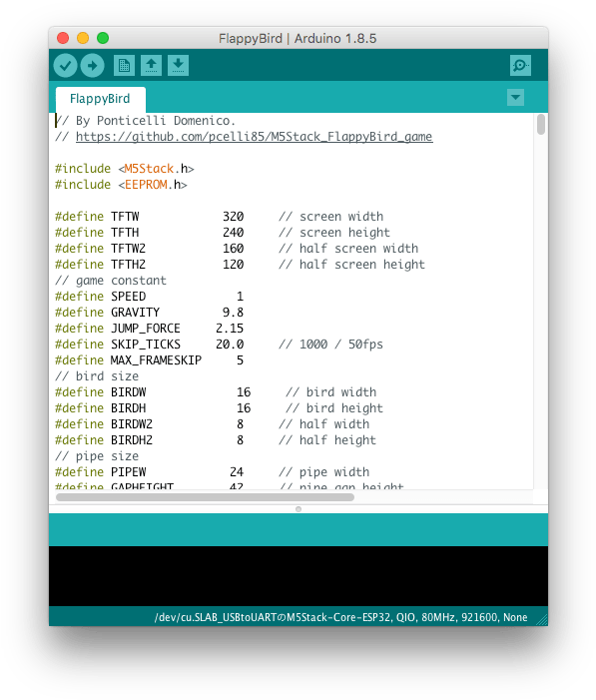596x700 pixels.
Task: Click the '// bird height' comment
Action: coord(334,408)
